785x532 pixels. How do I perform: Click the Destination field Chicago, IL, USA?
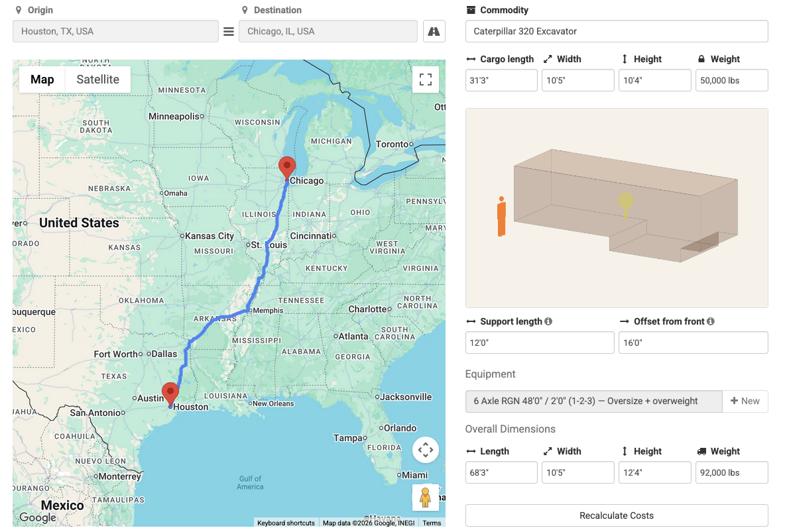328,32
